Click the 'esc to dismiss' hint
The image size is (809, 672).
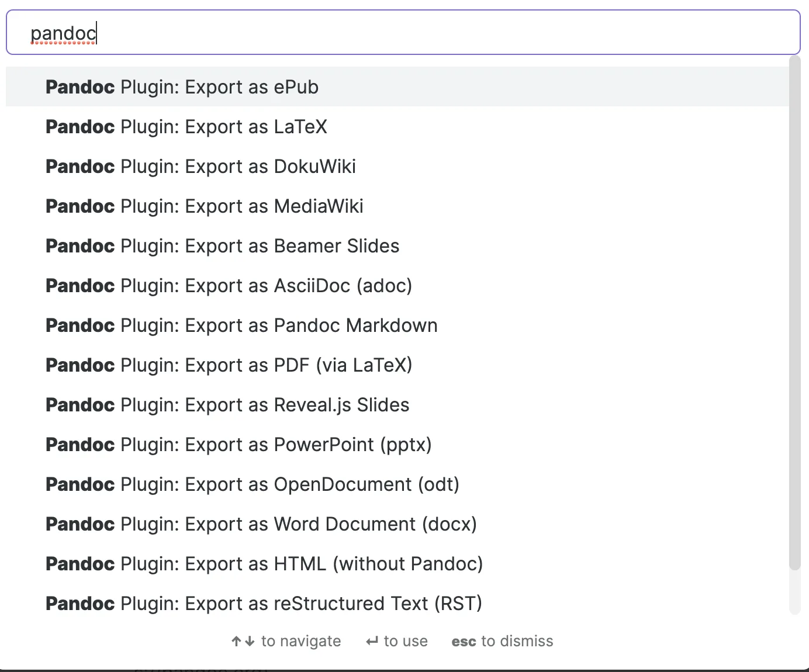(502, 642)
